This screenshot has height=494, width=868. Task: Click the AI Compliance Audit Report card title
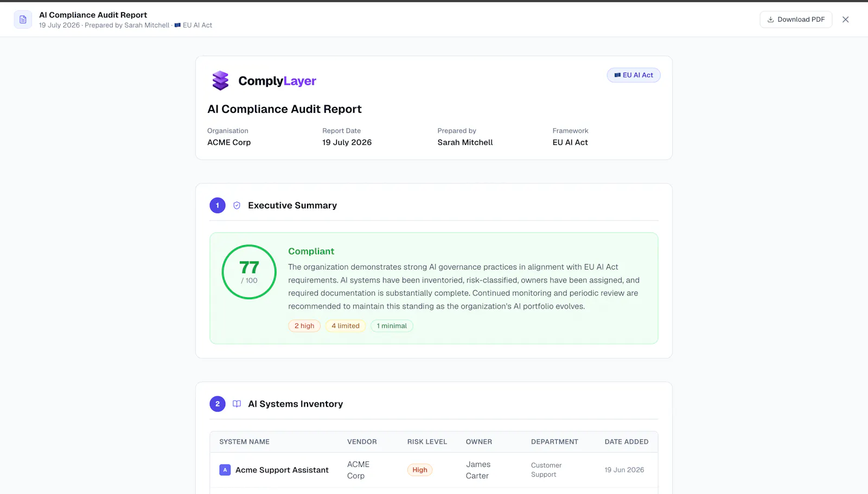click(x=284, y=109)
